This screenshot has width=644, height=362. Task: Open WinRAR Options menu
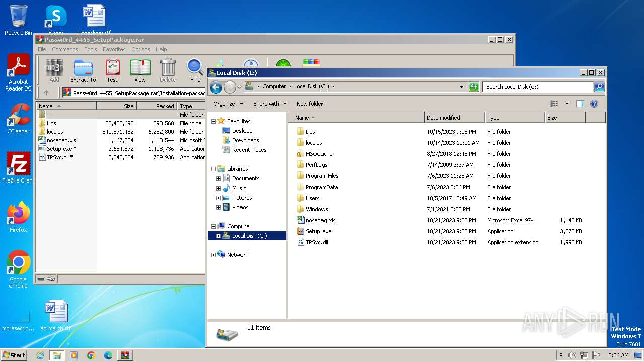(141, 49)
